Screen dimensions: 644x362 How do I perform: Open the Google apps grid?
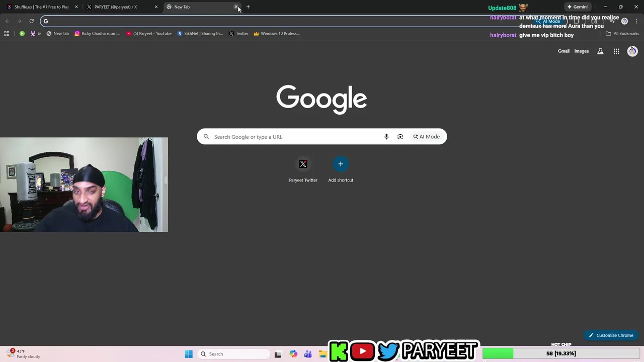(616, 51)
